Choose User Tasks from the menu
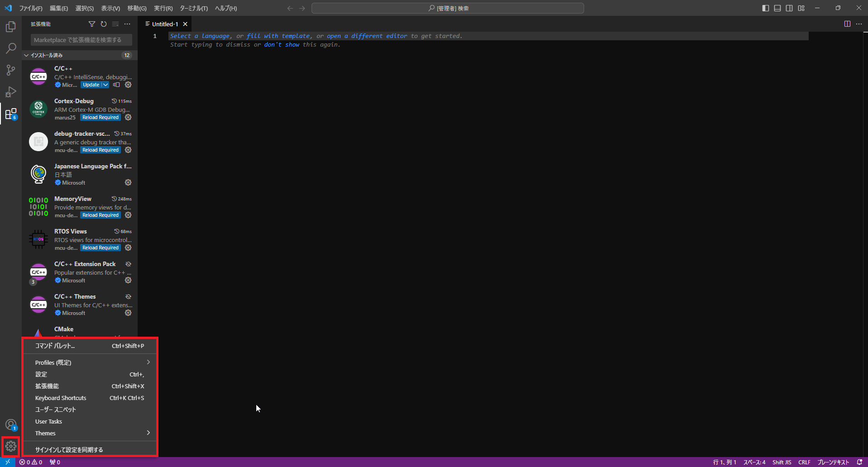Image resolution: width=868 pixels, height=467 pixels. point(90,421)
